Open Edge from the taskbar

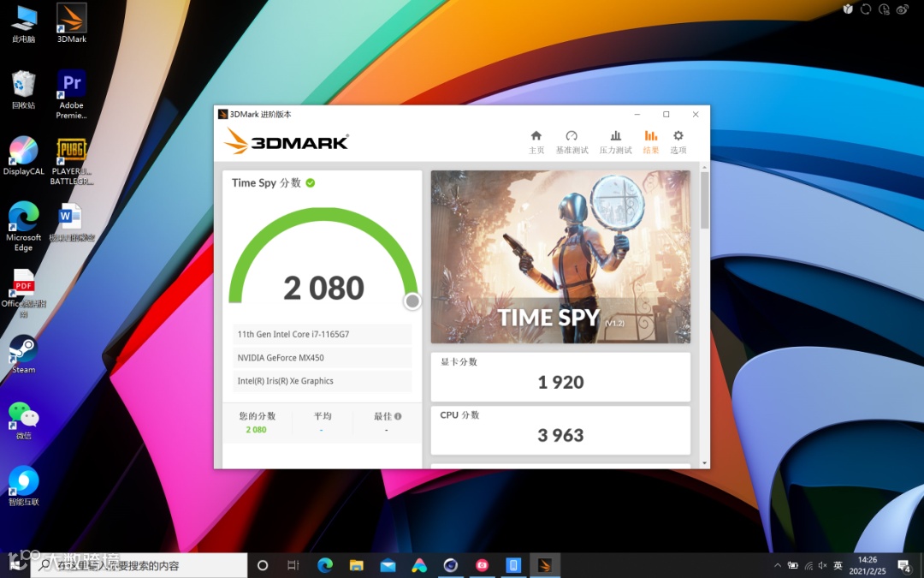[325, 565]
